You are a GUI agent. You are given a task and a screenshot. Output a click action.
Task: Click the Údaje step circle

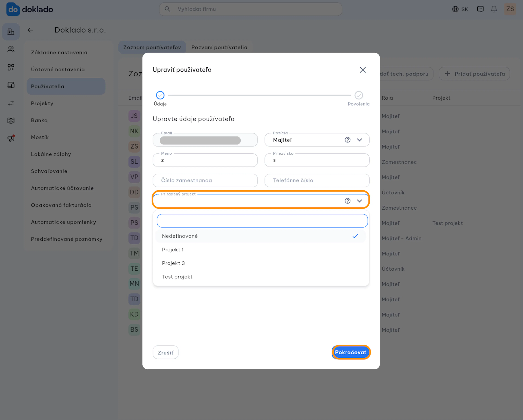(x=160, y=95)
